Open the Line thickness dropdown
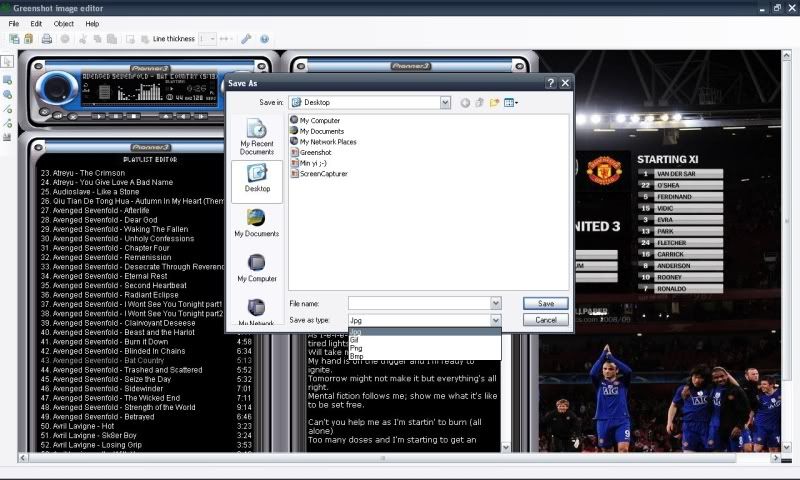Image resolution: width=800 pixels, height=480 pixels. [x=213, y=39]
